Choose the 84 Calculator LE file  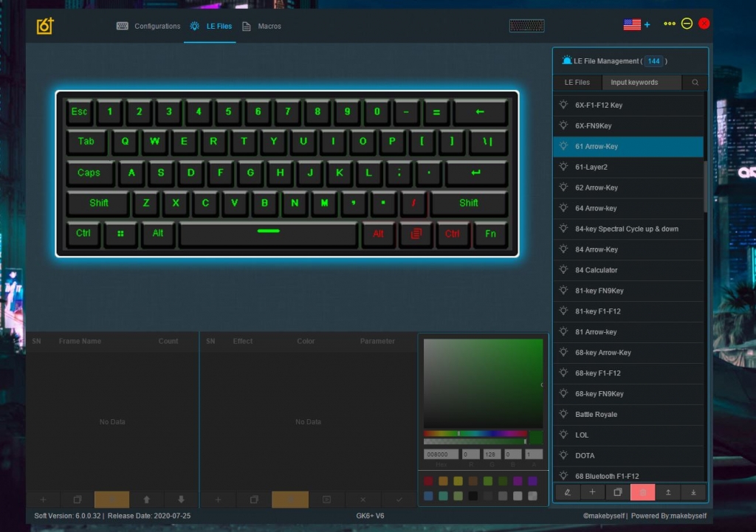(596, 270)
